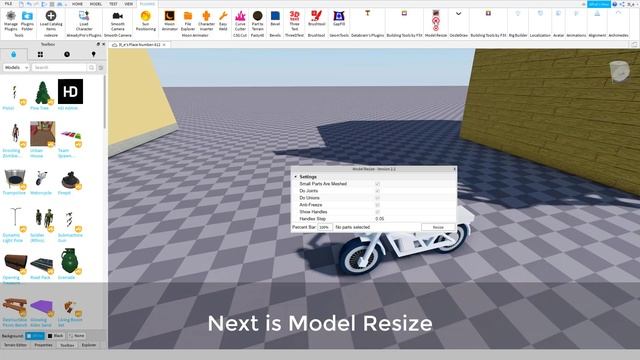Select the Pine Tree model thumbnail
This screenshot has height=360, width=640.
click(42, 92)
